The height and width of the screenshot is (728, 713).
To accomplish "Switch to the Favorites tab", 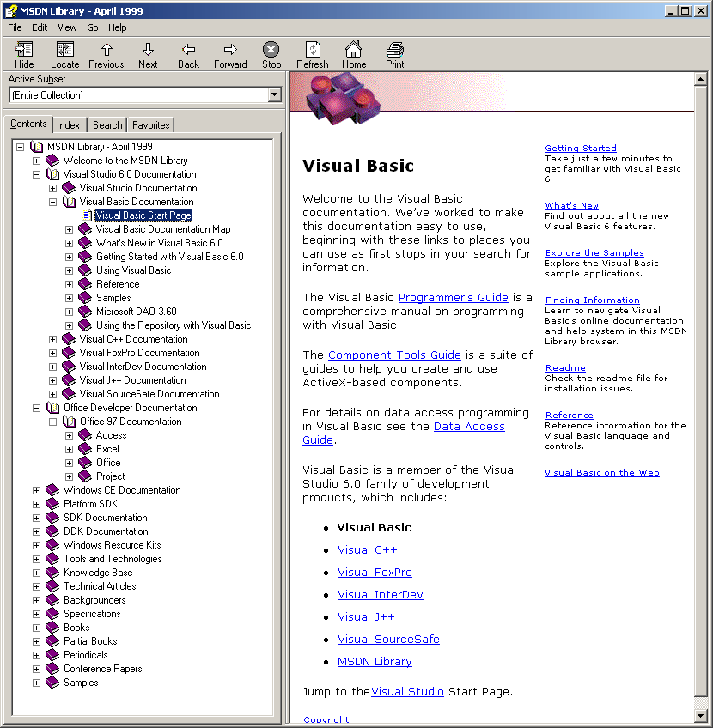I will (151, 124).
